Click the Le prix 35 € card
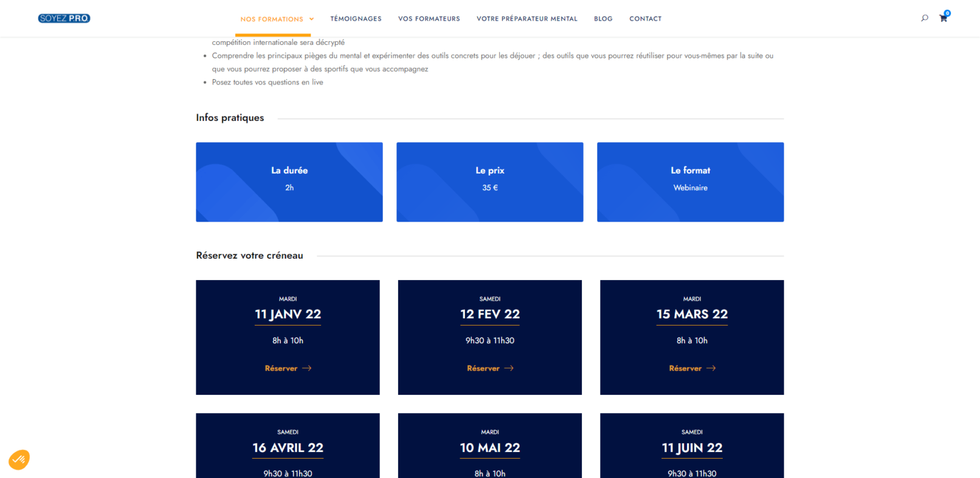Image resolution: width=980 pixels, height=478 pixels. point(489,182)
